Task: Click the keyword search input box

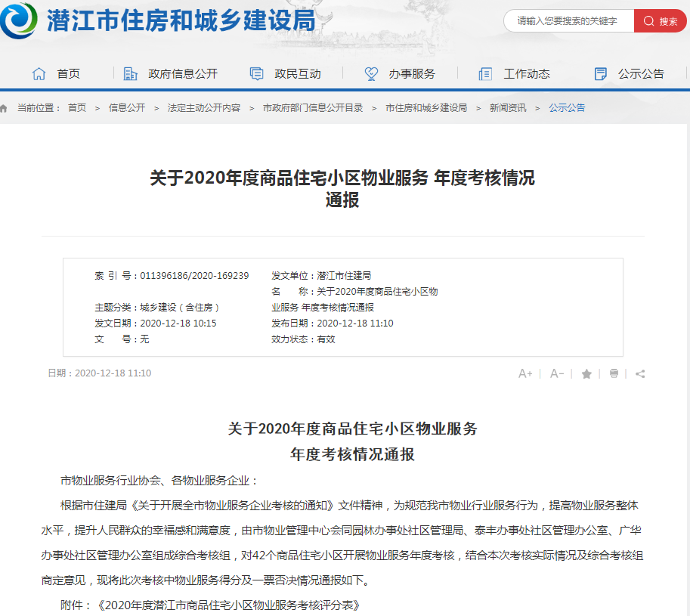Action: pyautogui.click(x=567, y=20)
